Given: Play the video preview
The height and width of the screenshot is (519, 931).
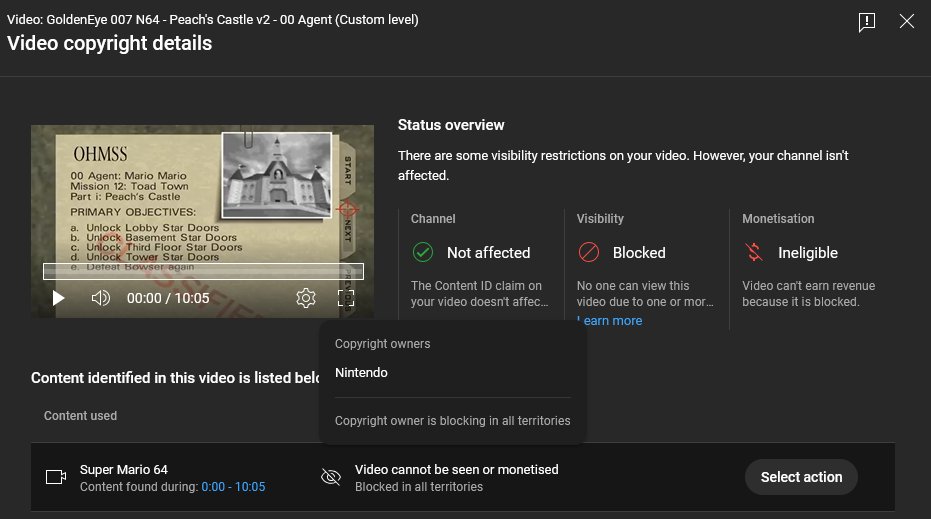Looking at the screenshot, I should [x=58, y=298].
